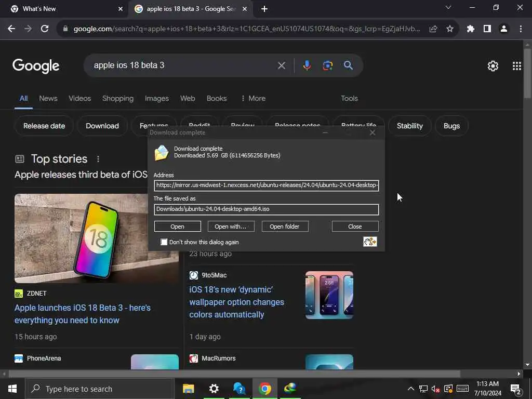Select the Images results tab
Image resolution: width=532 pixels, height=399 pixels.
(x=157, y=98)
